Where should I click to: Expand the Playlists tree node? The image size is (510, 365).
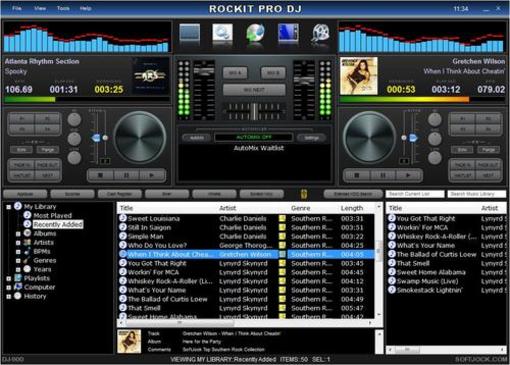point(9,278)
